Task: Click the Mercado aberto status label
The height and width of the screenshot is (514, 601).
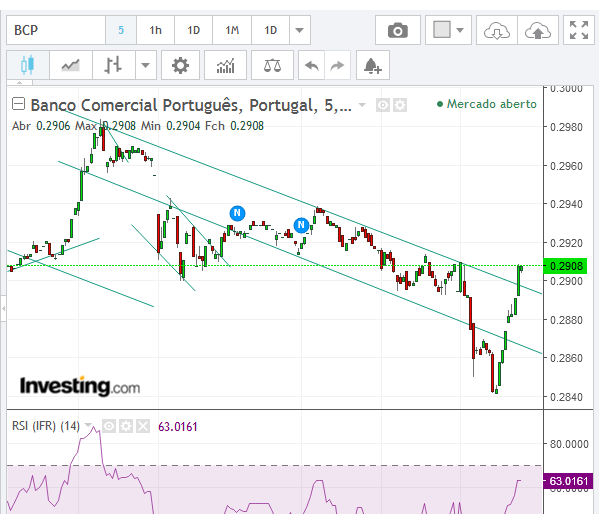Action: (x=487, y=104)
